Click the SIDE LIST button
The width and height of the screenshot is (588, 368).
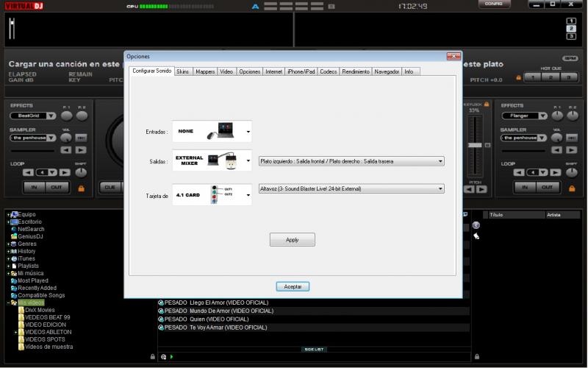(314, 349)
